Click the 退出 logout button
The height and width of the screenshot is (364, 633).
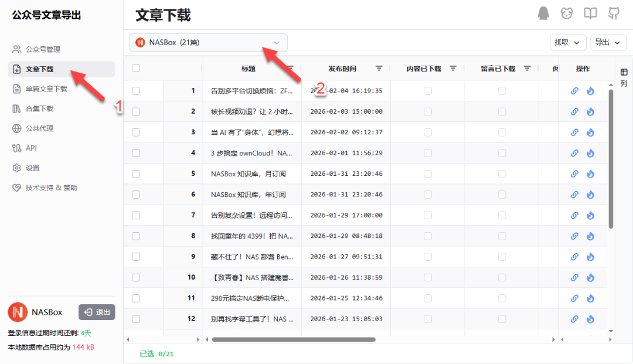click(96, 312)
